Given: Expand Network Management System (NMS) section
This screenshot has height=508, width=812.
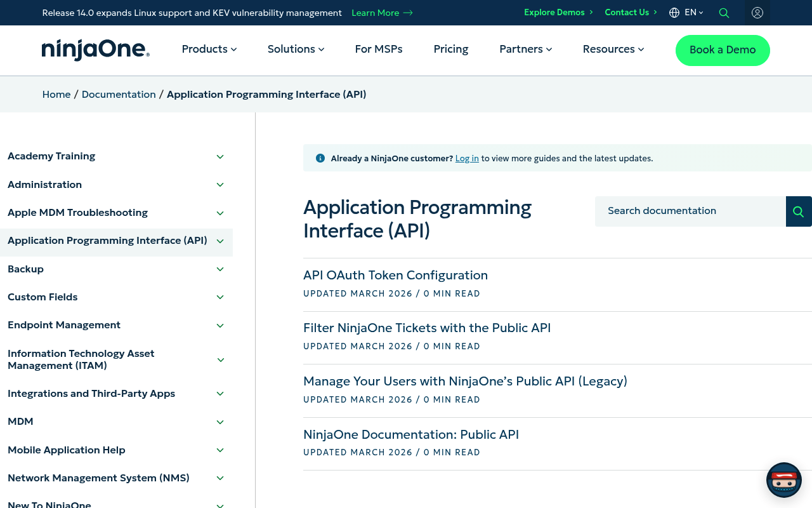Looking at the screenshot, I should pos(220,478).
